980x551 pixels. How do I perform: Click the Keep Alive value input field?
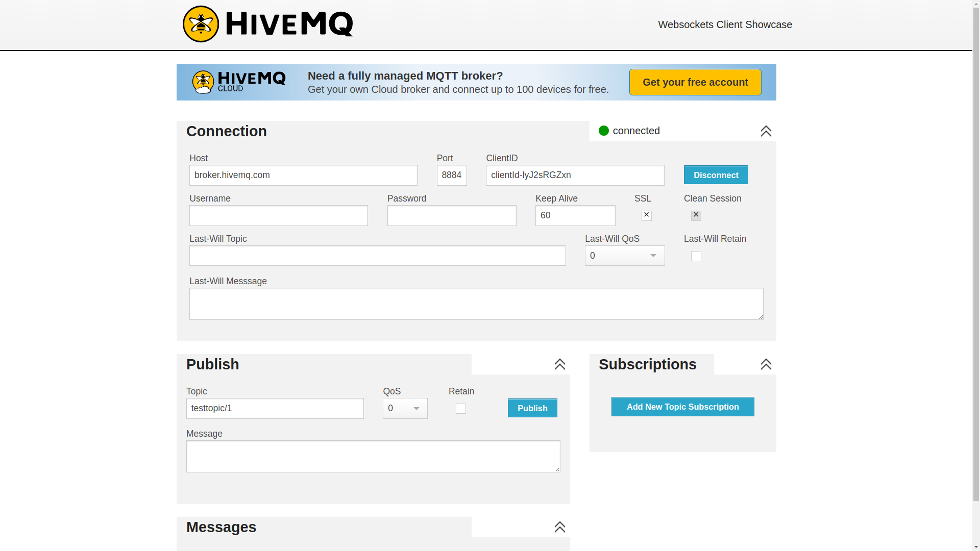tap(575, 215)
